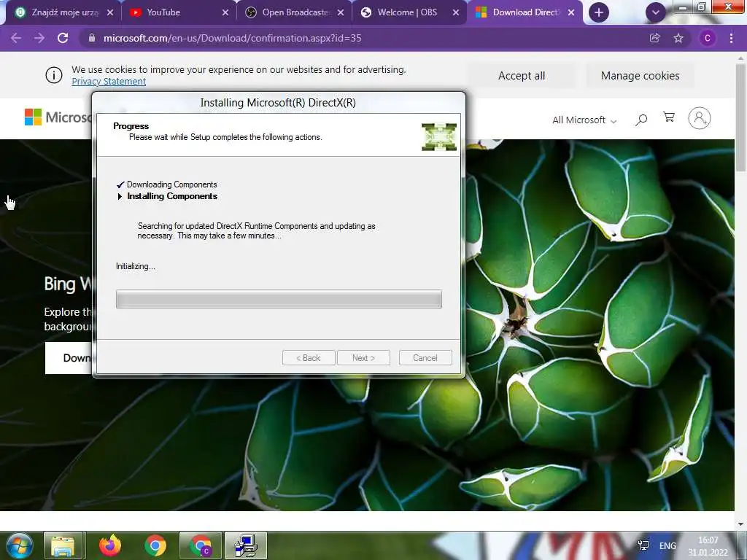The width and height of the screenshot is (747, 560).
Task: Open the Windows Start menu
Action: (20, 545)
